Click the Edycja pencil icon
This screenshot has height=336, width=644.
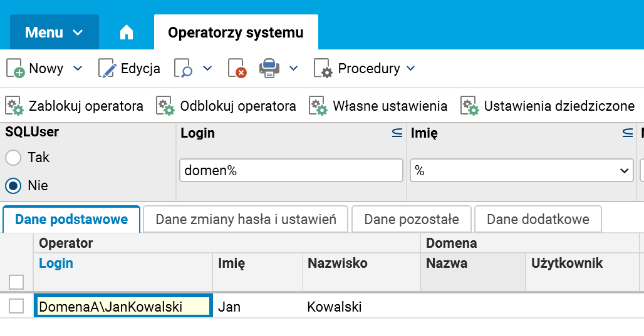(107, 69)
